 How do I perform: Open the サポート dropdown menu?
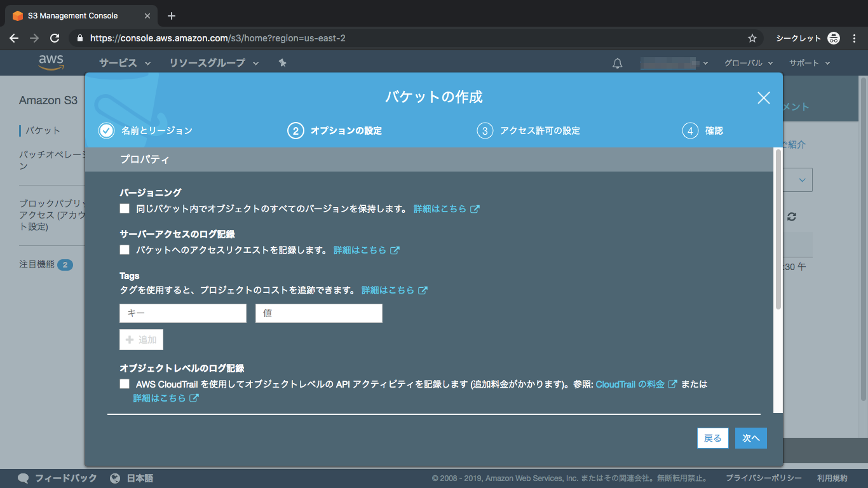[x=810, y=63]
